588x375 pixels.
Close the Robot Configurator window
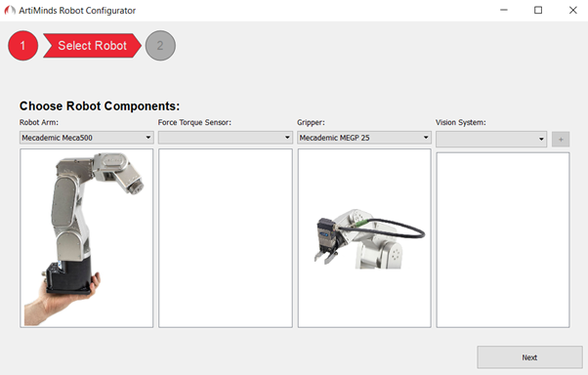573,10
